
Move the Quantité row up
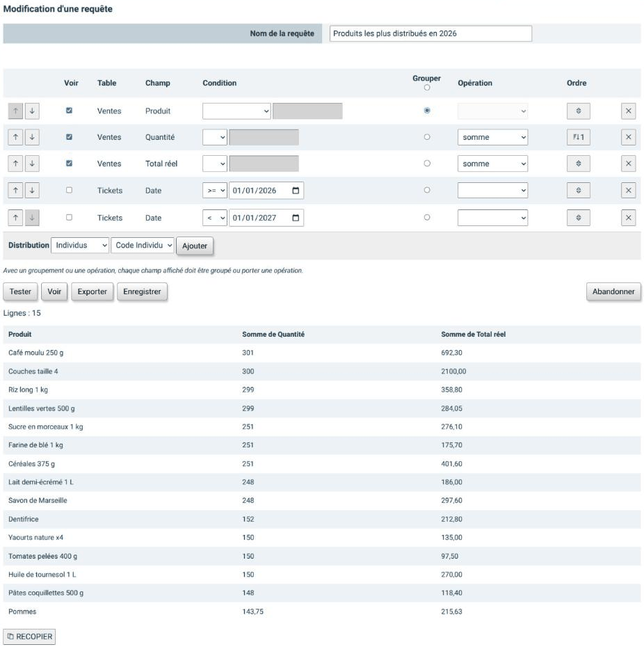pos(16,138)
